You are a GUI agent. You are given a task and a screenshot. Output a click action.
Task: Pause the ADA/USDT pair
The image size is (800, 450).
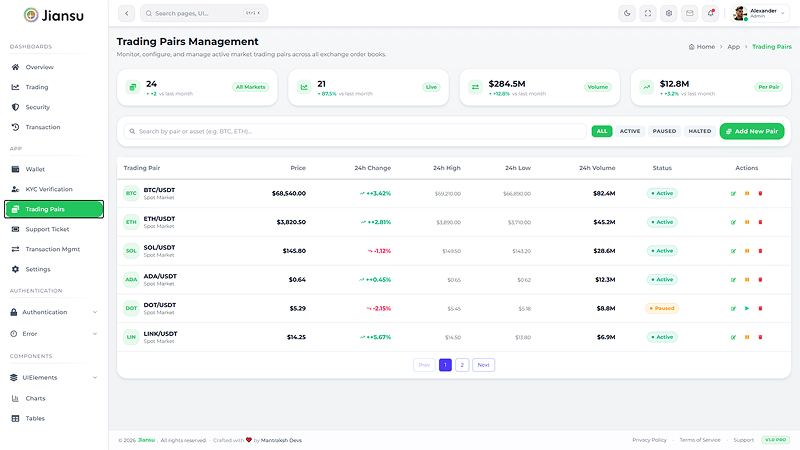[x=747, y=280]
